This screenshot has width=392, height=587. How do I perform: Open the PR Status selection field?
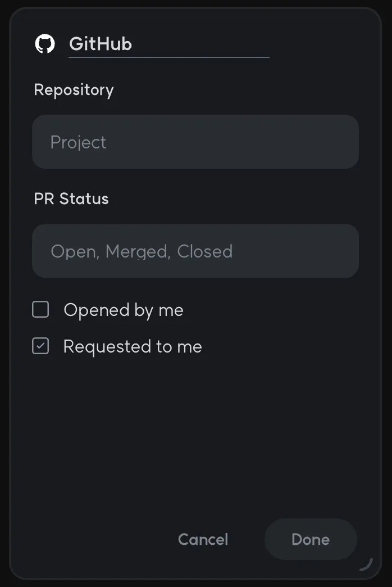tap(195, 251)
